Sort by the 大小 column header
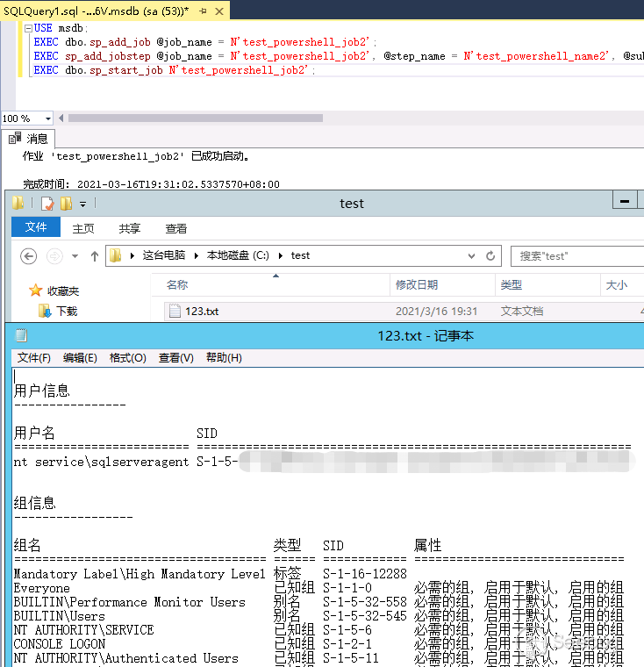The image size is (644, 667). click(x=621, y=285)
